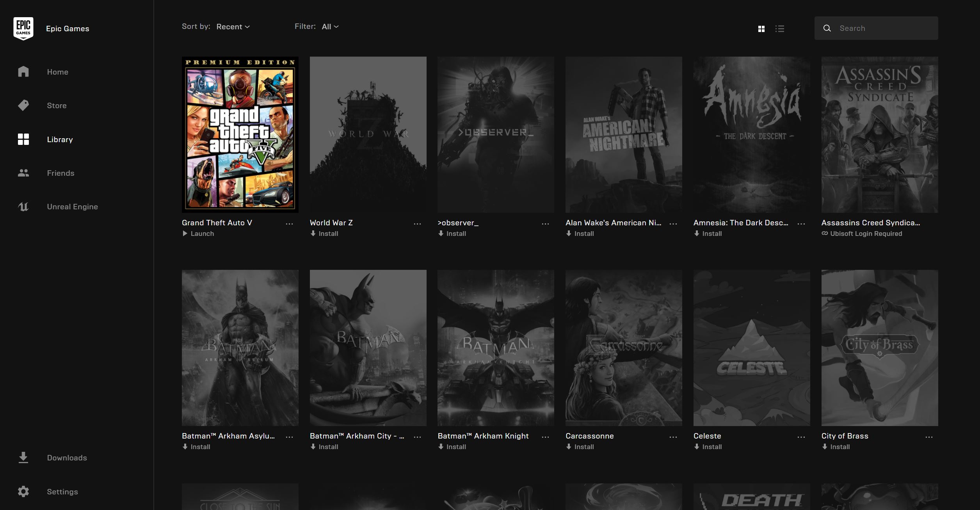Click the Settings gear icon

23,492
